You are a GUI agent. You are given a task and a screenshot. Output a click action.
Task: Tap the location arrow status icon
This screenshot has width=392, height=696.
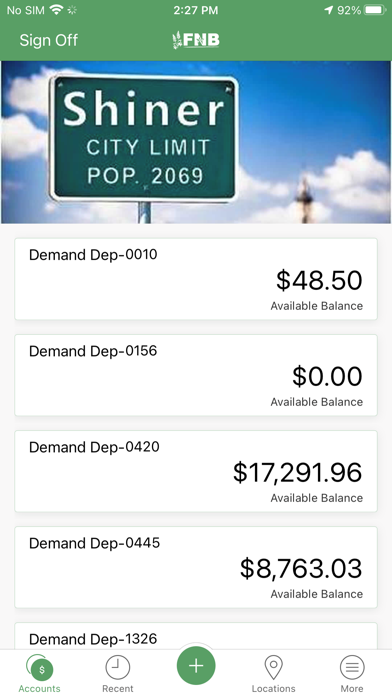[x=329, y=10]
